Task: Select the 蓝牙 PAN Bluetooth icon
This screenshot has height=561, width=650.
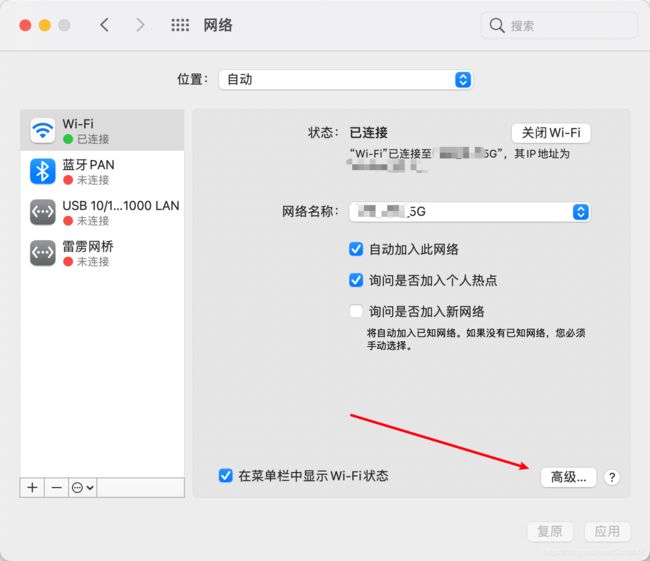Action: tap(43, 171)
